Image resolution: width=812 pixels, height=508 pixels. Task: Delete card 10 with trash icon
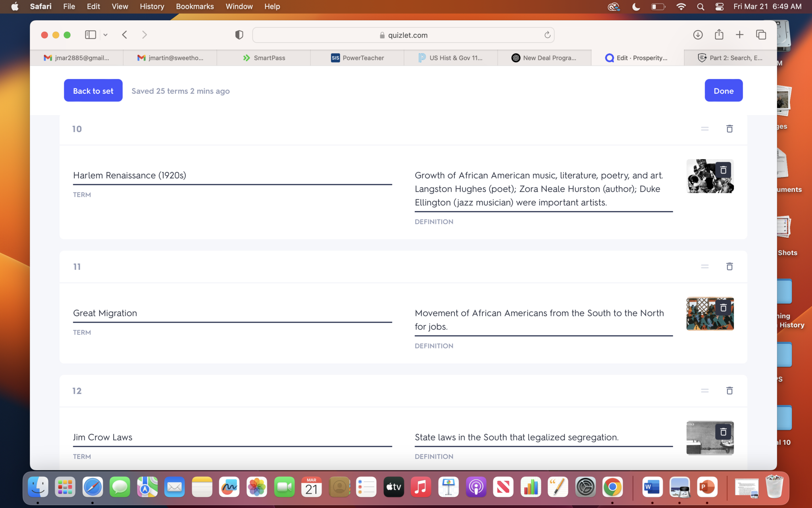point(729,129)
